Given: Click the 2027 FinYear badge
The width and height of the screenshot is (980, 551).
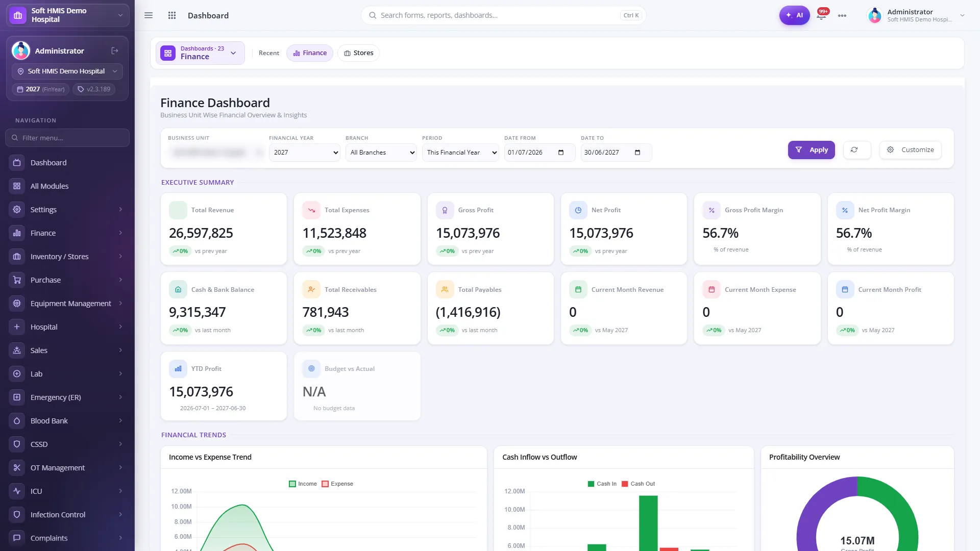Looking at the screenshot, I should pos(41,89).
